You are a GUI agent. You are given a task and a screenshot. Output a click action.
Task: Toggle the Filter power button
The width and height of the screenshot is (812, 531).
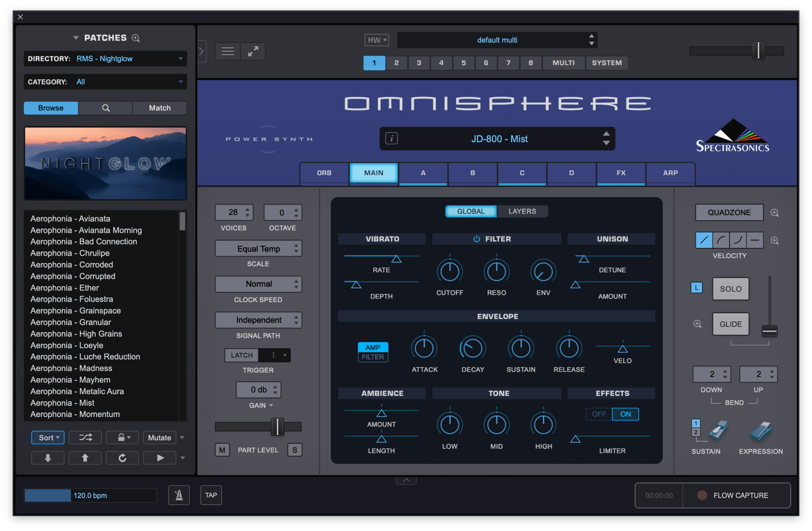(x=477, y=239)
